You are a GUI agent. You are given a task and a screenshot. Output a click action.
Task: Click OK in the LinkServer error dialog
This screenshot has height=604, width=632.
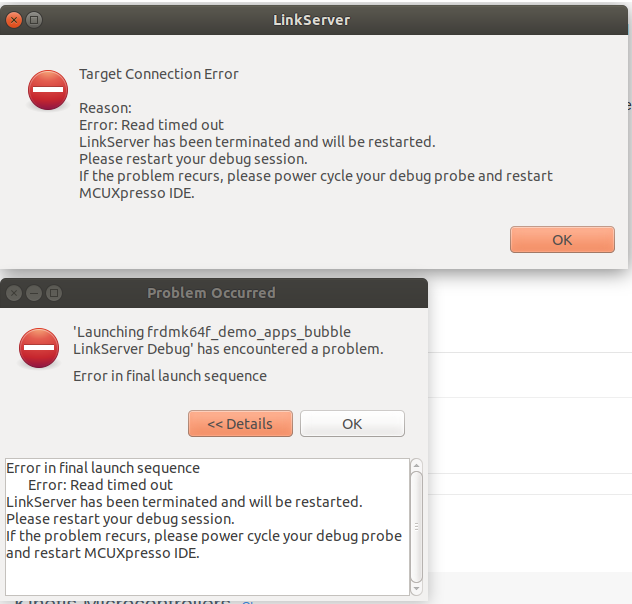coord(562,240)
